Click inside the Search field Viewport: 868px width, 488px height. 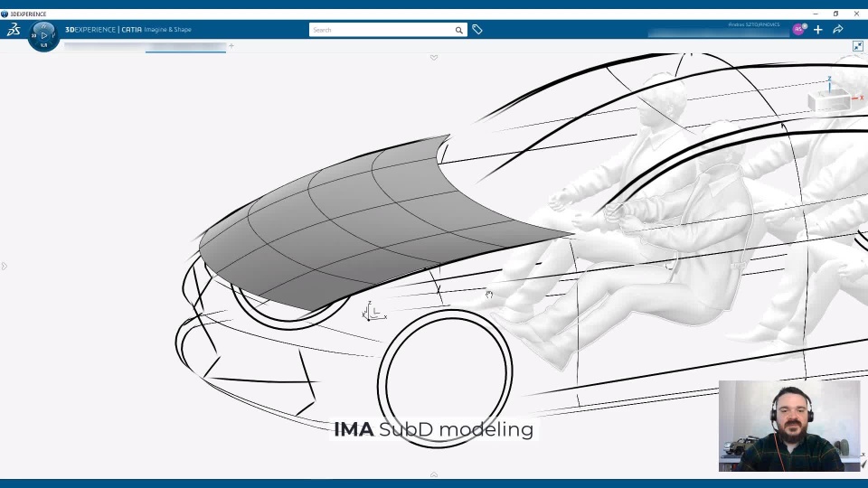click(382, 30)
